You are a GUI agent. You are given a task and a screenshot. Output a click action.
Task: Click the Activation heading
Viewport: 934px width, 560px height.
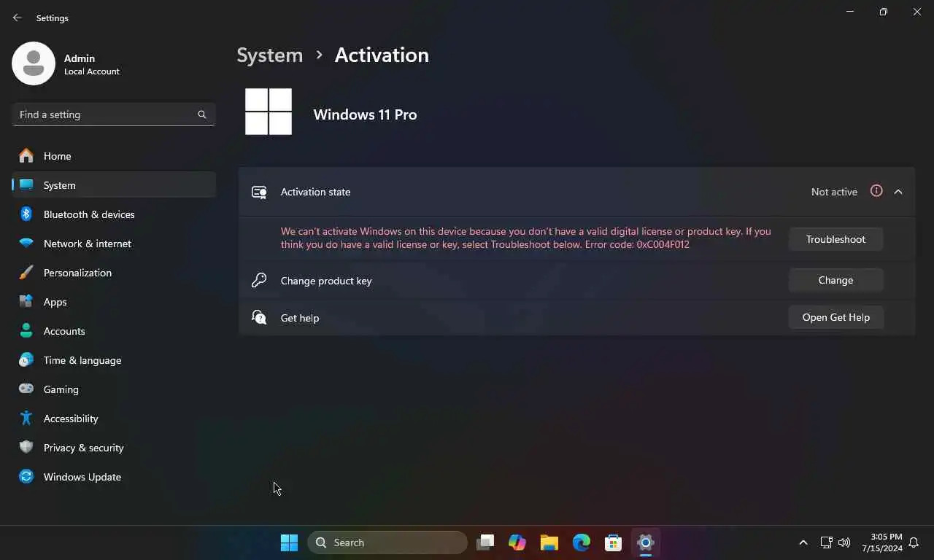tap(382, 55)
